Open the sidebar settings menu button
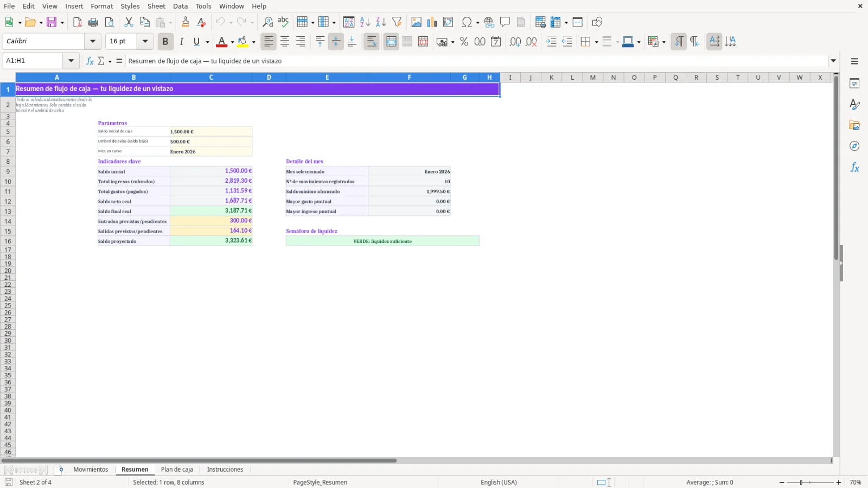This screenshot has width=868, height=488. pyautogui.click(x=854, y=61)
